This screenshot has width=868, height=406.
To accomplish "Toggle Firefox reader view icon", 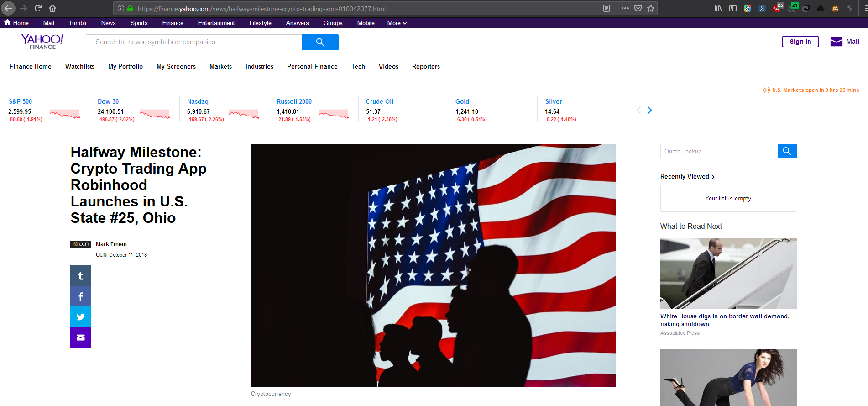I will pos(607,8).
